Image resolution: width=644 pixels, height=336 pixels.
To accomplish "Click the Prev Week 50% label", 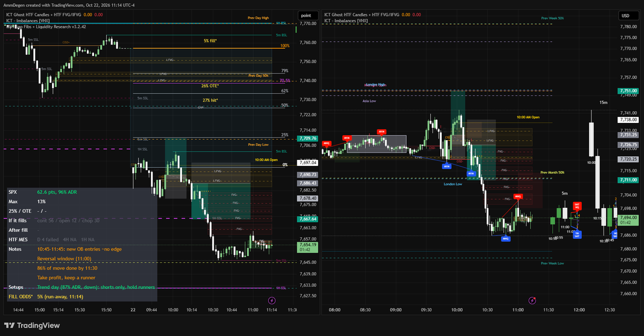I will 552,18.
